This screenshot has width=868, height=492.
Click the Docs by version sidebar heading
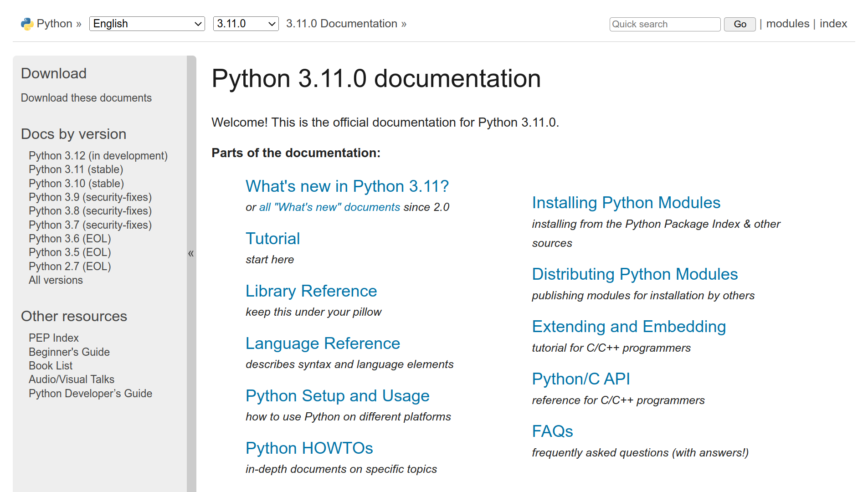[73, 134]
